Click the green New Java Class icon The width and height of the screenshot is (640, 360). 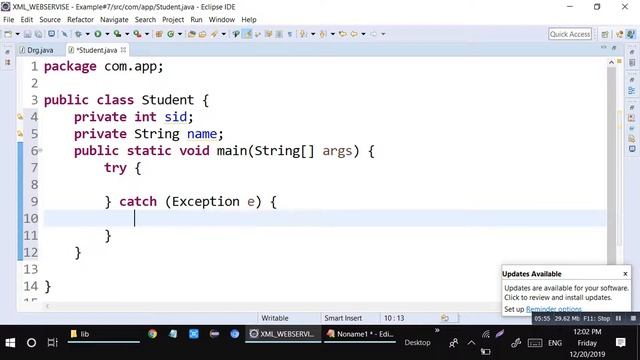tap(171, 34)
